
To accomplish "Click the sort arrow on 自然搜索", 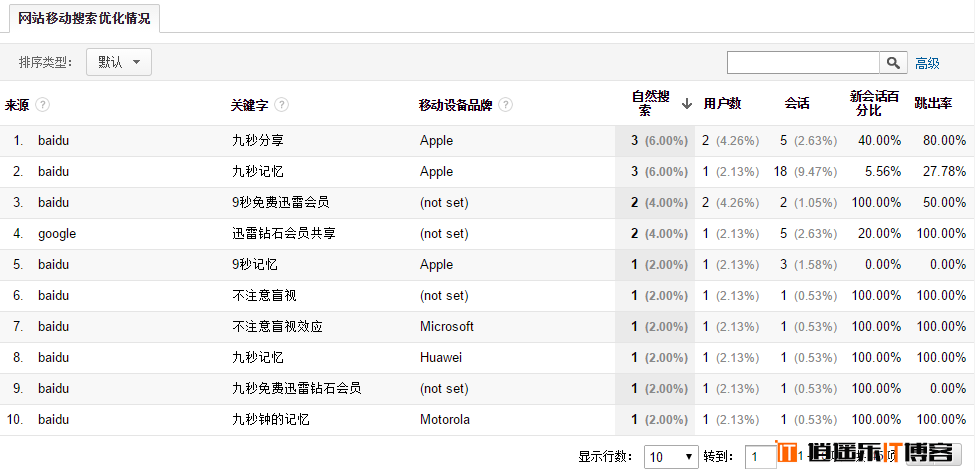I will 687,103.
